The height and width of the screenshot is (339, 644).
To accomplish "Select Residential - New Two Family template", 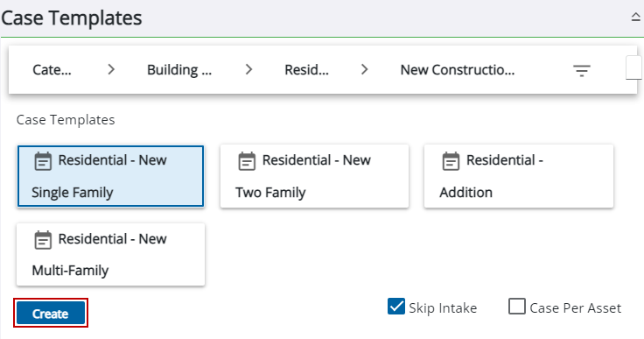I will pyautogui.click(x=315, y=176).
